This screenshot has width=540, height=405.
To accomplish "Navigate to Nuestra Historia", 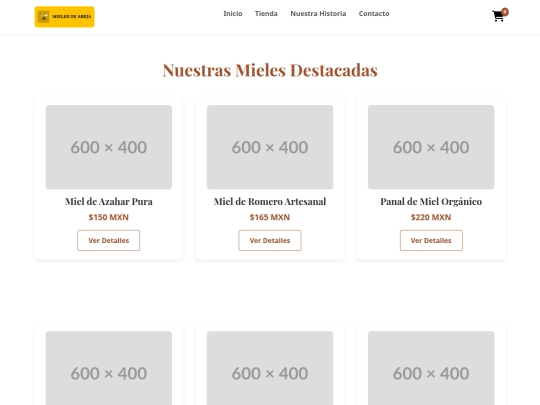I will point(318,13).
